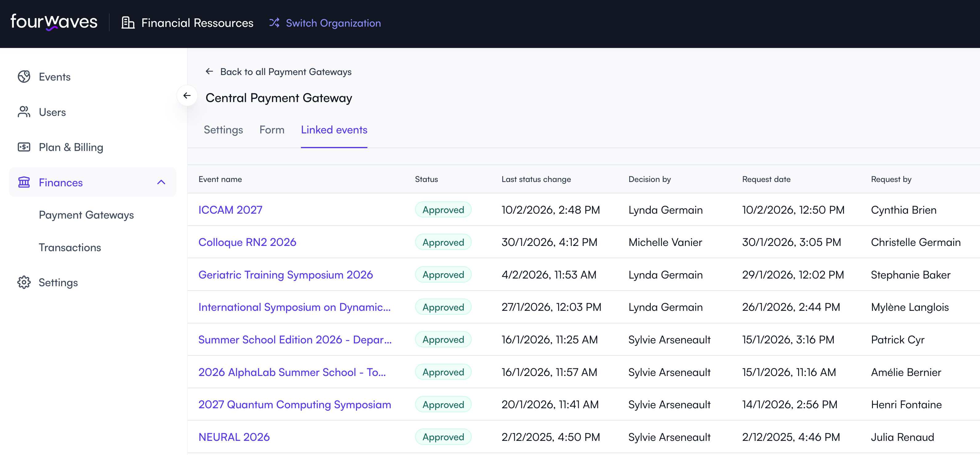
Task: Click the Finances bank icon
Action: point(24,182)
